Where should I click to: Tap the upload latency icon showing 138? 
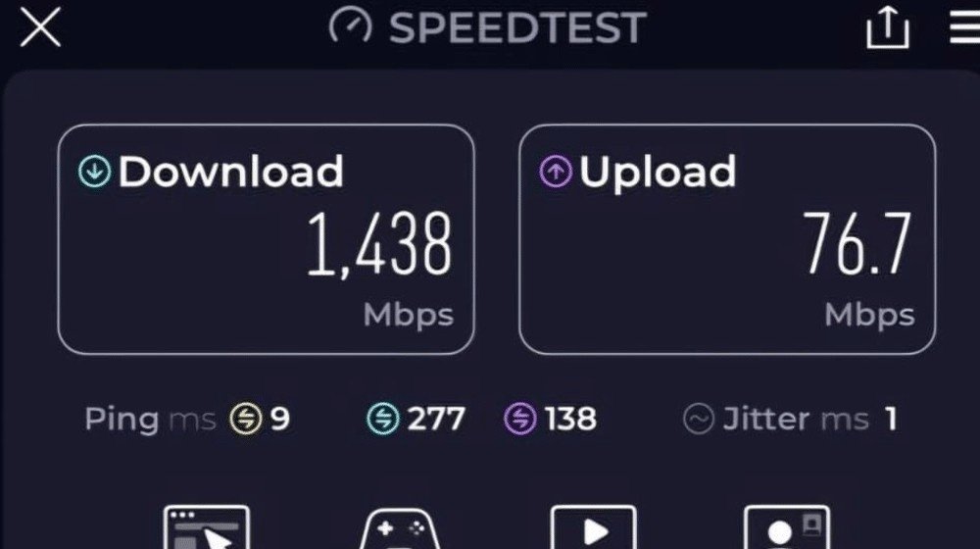pos(520,419)
